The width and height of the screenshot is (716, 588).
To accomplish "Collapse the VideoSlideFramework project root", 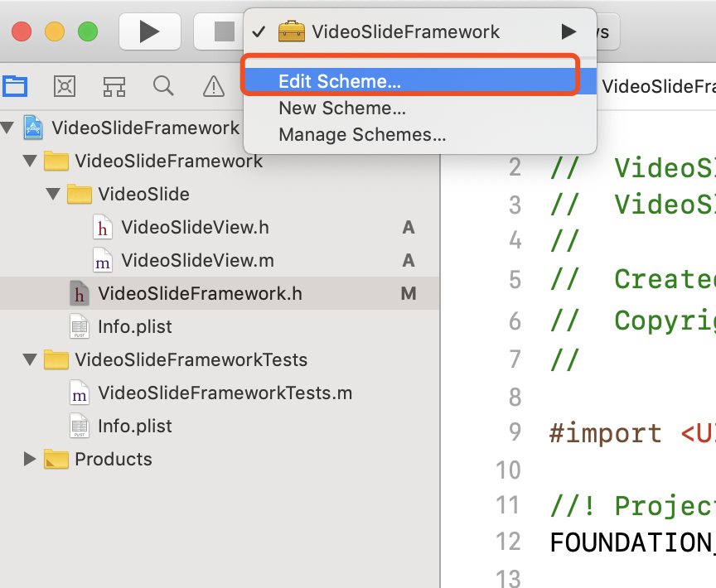I will tap(7, 128).
